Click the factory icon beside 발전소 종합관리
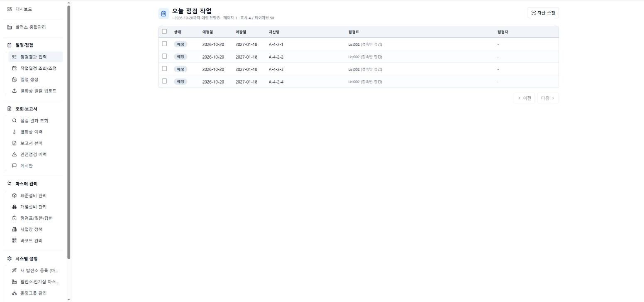The height and width of the screenshot is (302, 644). (10, 27)
